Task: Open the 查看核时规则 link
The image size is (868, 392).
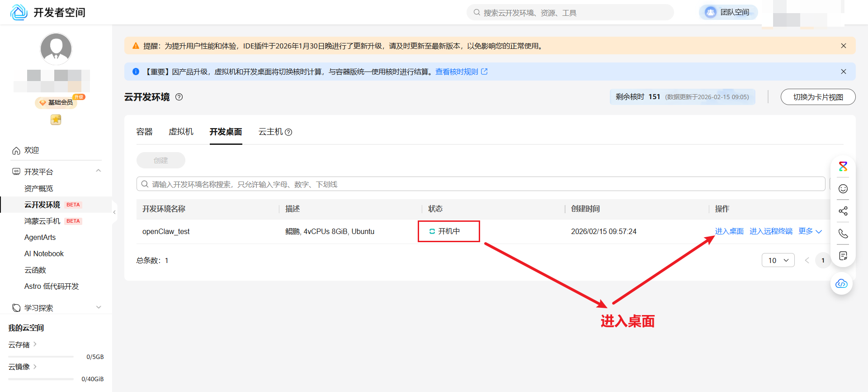Action: pyautogui.click(x=461, y=72)
